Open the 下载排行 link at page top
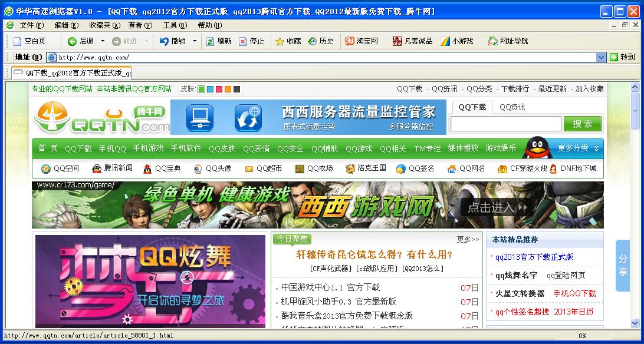644x344 pixels. pos(515,88)
